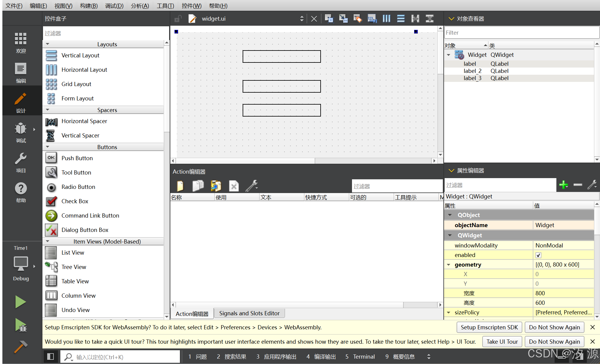Click the green Run button
Screen dimensions: 600x364
21,302
